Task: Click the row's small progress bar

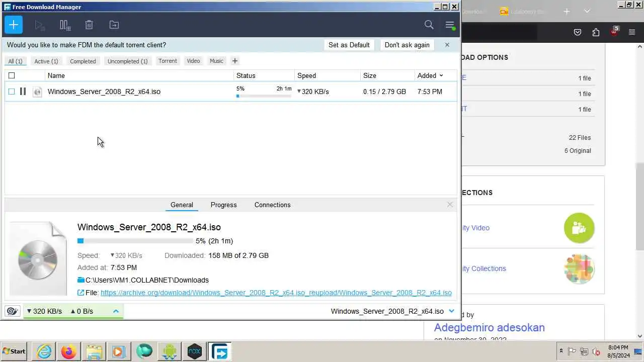Action: (264, 96)
